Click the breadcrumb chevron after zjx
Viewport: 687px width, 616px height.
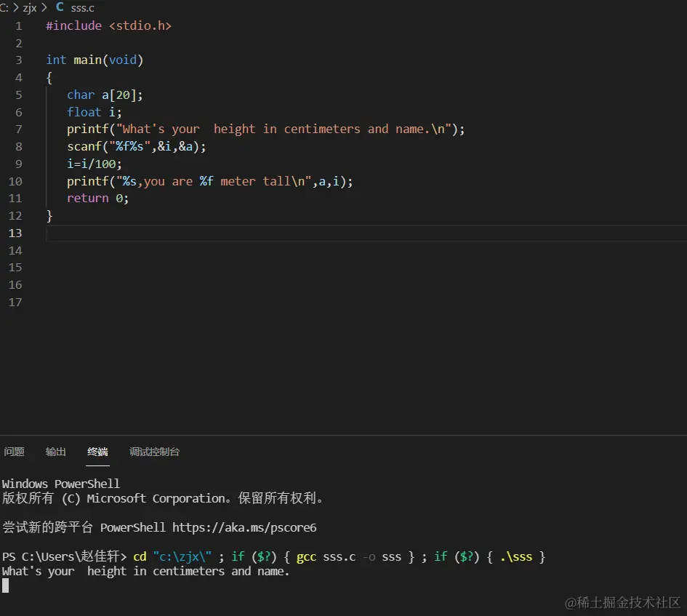coord(44,7)
